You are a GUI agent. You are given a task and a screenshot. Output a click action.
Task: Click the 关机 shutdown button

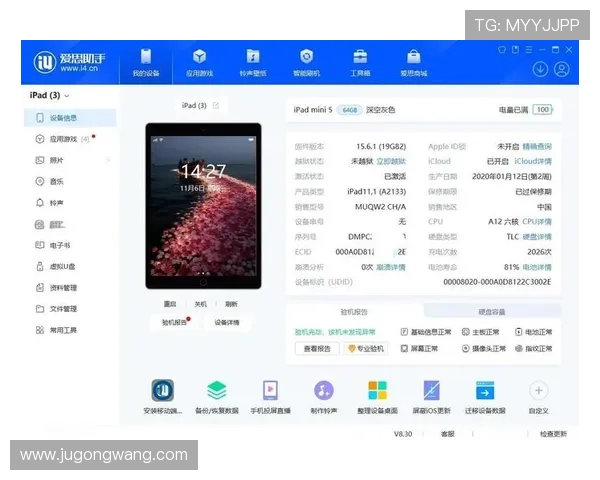[x=201, y=304]
